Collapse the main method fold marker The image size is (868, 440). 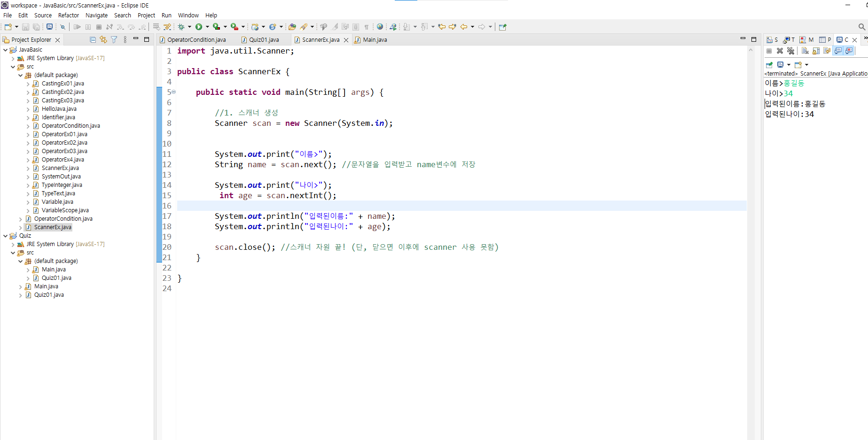174,92
